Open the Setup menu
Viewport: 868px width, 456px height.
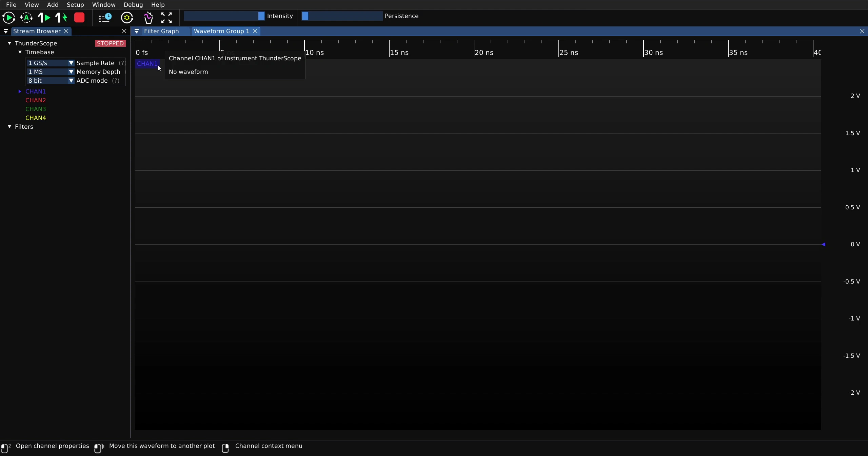point(75,5)
